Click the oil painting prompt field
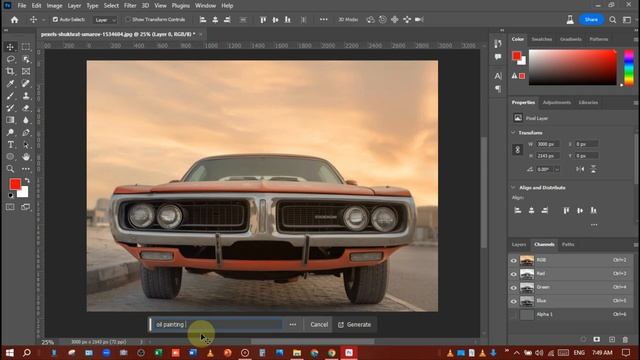Image resolution: width=640 pixels, height=360 pixels. tap(217, 324)
